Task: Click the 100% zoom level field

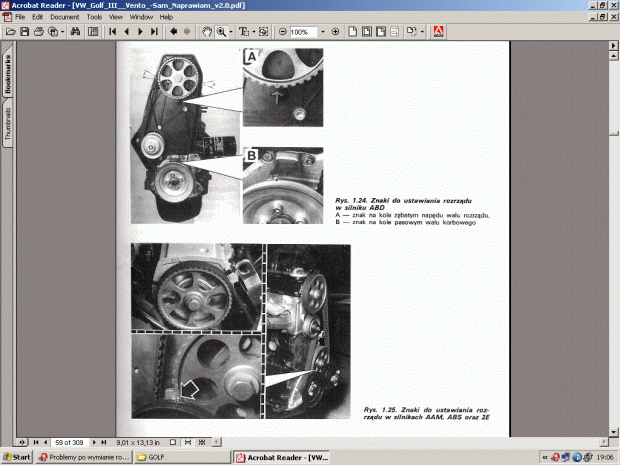Action: tap(303, 32)
